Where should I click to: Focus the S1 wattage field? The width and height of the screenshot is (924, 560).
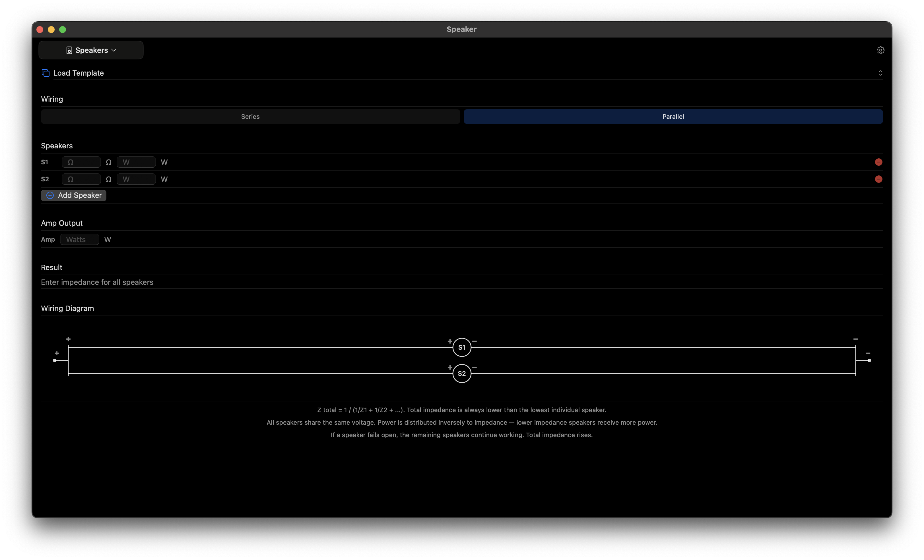coord(136,162)
